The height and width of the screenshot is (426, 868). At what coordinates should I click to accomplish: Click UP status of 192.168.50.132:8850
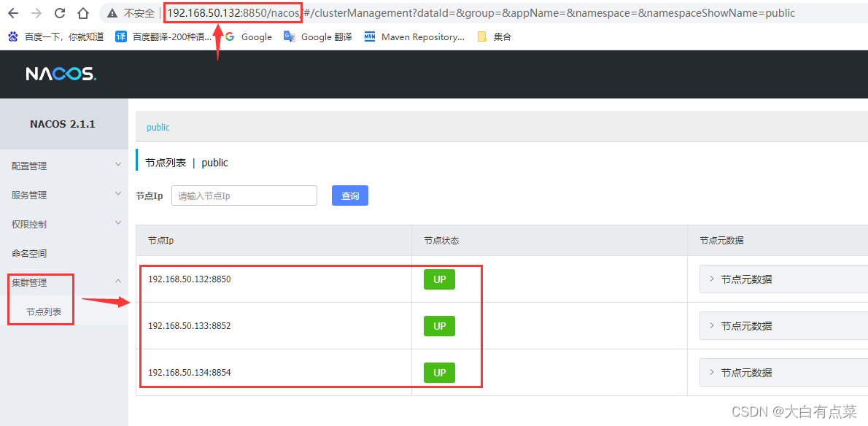440,279
